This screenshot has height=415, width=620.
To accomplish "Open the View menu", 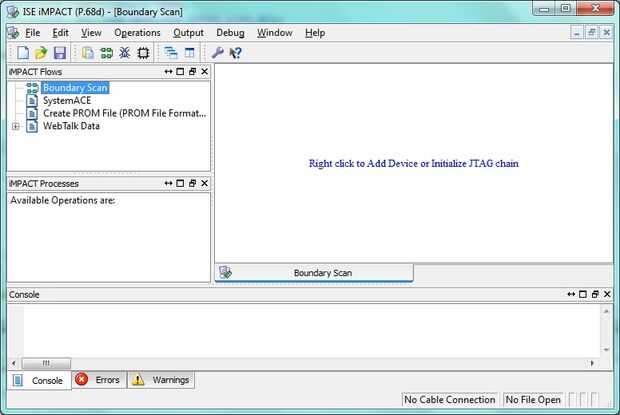I will click(91, 33).
